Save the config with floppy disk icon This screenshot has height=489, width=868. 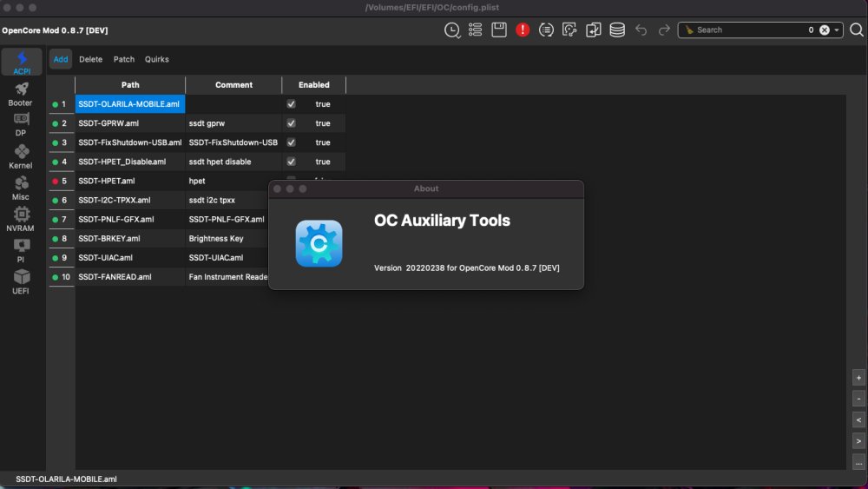click(x=499, y=30)
